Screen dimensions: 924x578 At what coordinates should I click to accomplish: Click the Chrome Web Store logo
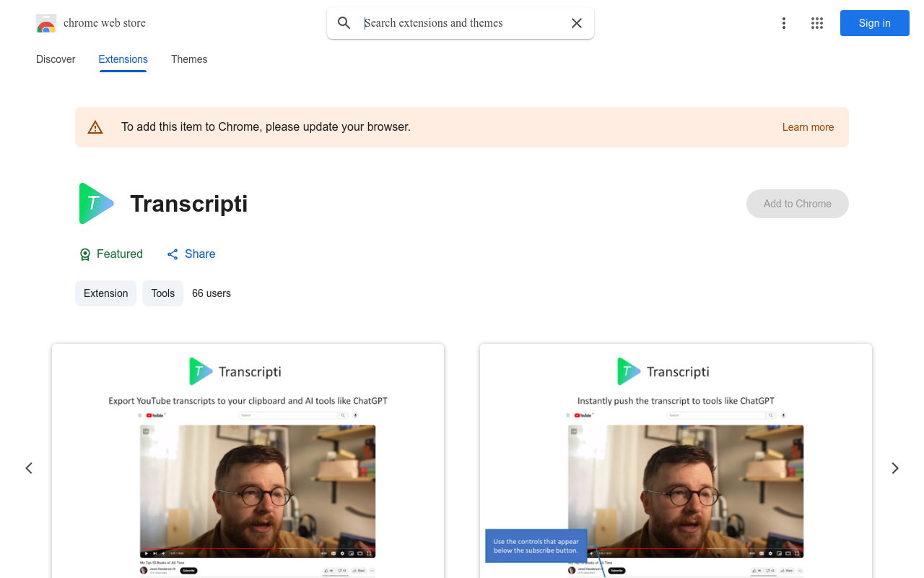[46, 23]
